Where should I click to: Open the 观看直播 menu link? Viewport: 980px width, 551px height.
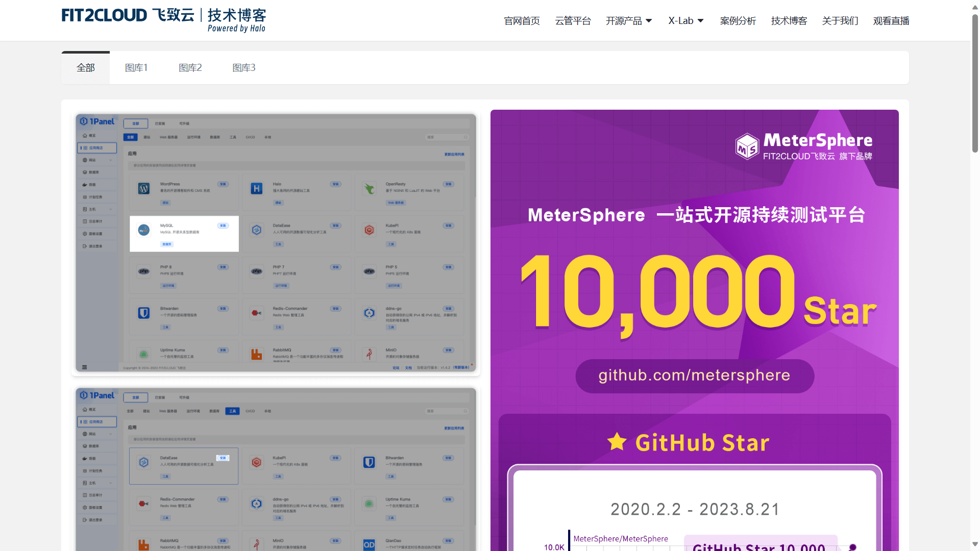click(x=891, y=21)
